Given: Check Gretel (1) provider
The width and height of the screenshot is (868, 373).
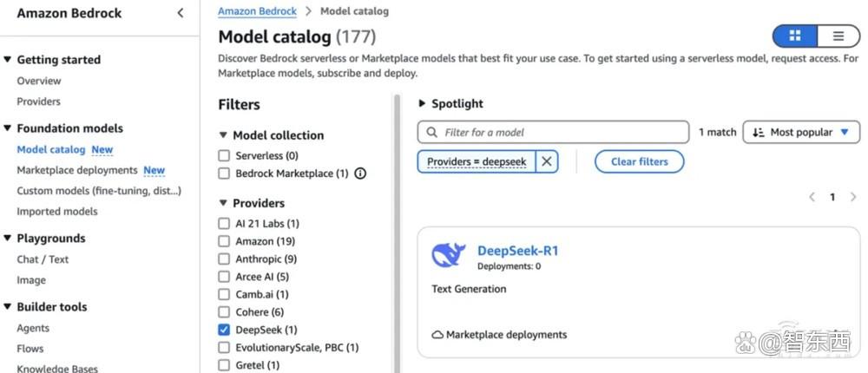Looking at the screenshot, I should coord(224,365).
